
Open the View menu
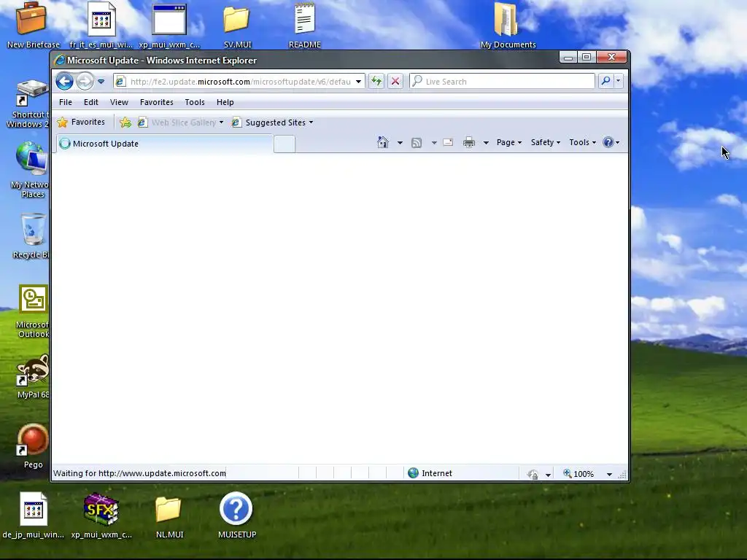[119, 102]
